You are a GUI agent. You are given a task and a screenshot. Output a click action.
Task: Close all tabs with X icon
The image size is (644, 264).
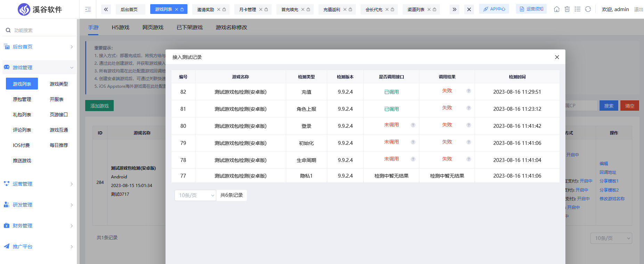click(x=469, y=9)
